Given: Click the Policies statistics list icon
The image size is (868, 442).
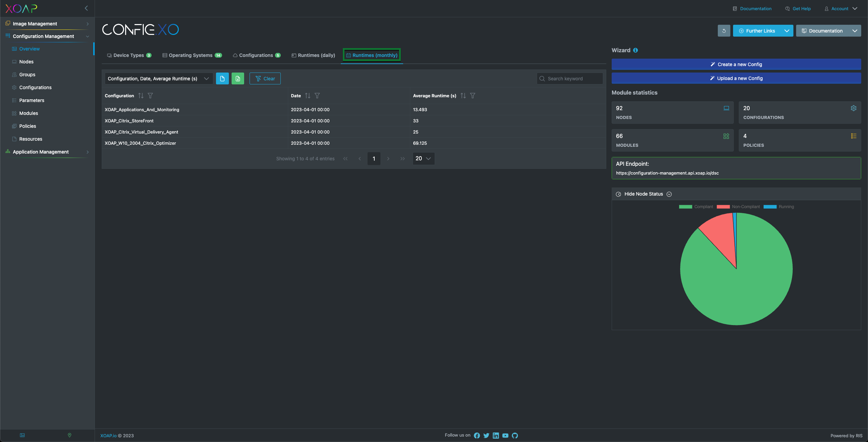Looking at the screenshot, I should [x=854, y=136].
